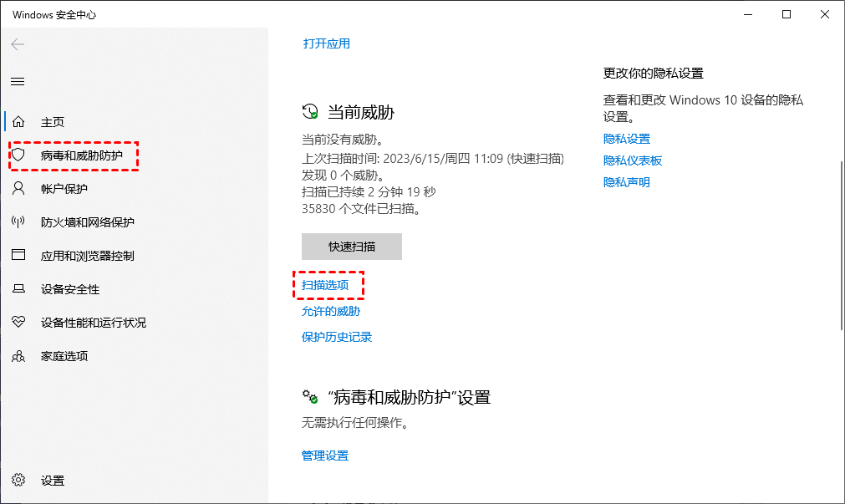The image size is (845, 504).
Task: Click the 当前威胁 clock-shield icon
Action: click(x=310, y=111)
